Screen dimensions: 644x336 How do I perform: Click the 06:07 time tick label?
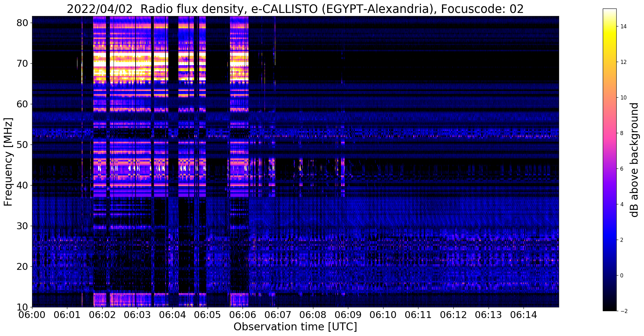point(278,315)
